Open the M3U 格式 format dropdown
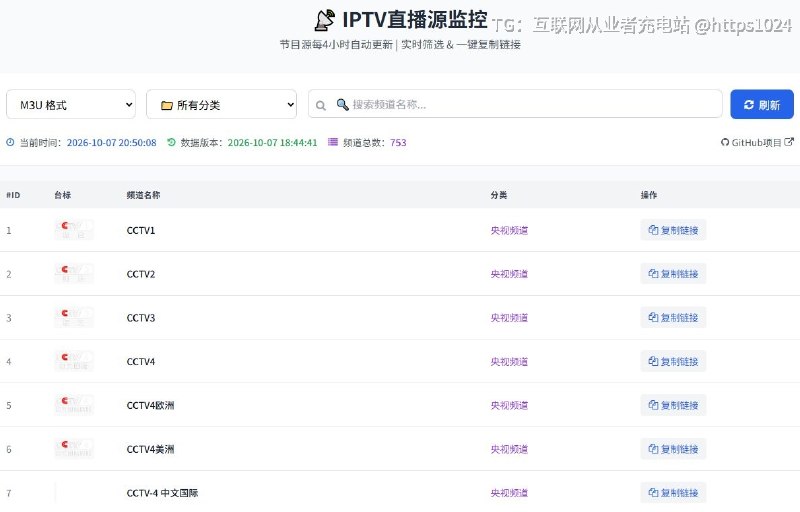The image size is (800, 512). (71, 105)
